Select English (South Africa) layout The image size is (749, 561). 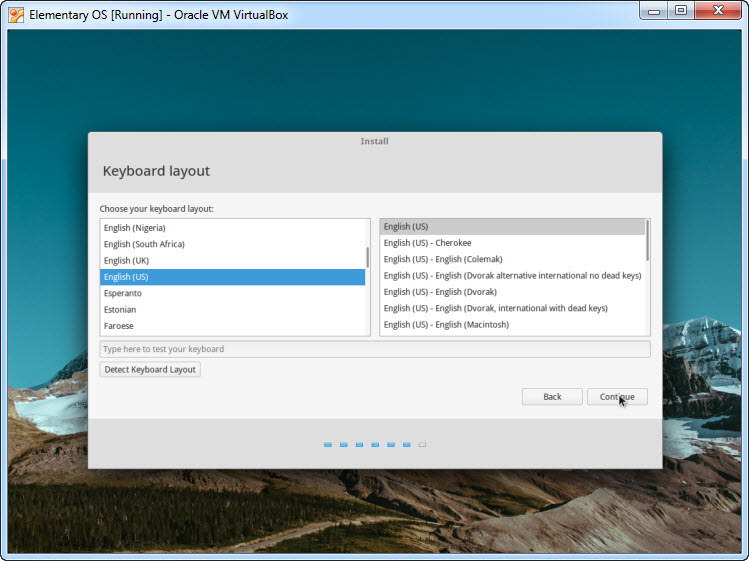pyautogui.click(x=233, y=244)
